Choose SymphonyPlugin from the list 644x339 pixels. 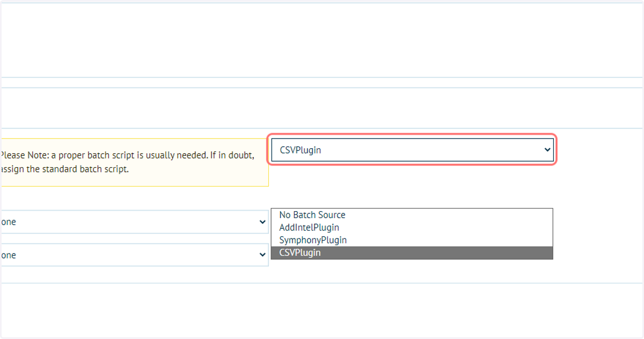click(412, 240)
